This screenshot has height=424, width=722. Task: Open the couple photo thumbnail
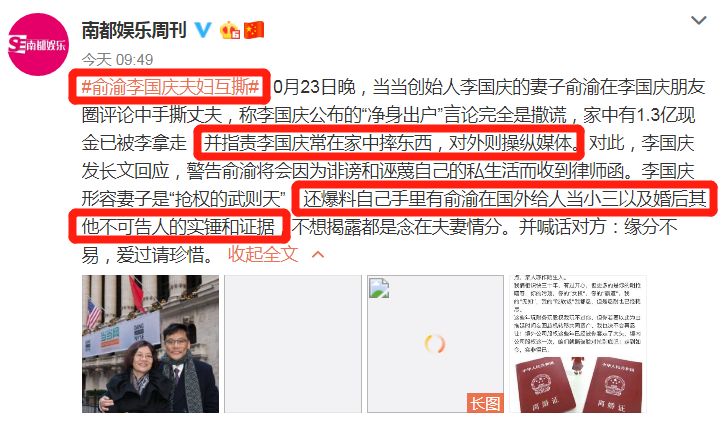[151, 343]
